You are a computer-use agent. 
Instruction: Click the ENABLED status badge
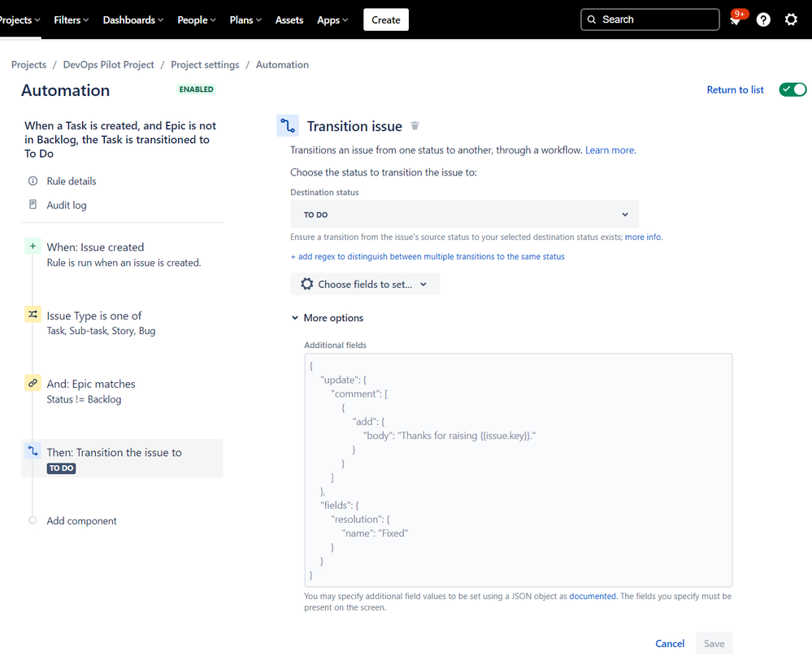[x=196, y=89]
